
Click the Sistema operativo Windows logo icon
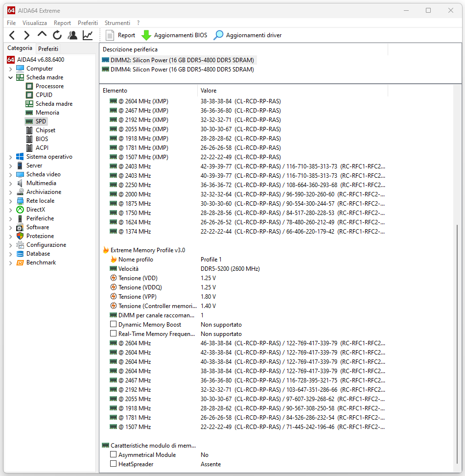[20, 157]
